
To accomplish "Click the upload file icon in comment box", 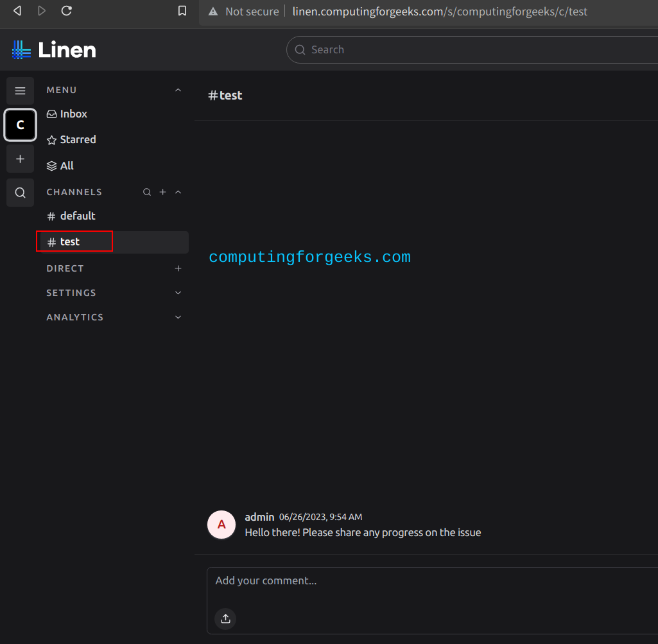I will point(225,619).
